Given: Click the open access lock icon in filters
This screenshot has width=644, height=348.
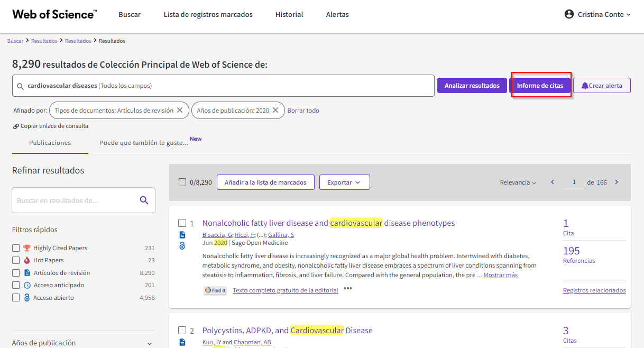Looking at the screenshot, I should click(27, 298).
